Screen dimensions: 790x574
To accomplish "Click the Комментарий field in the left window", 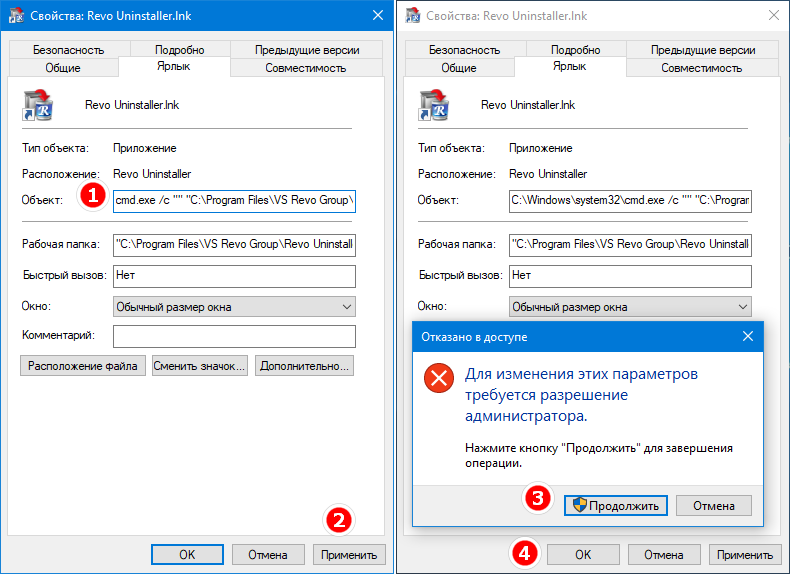I will (x=234, y=336).
